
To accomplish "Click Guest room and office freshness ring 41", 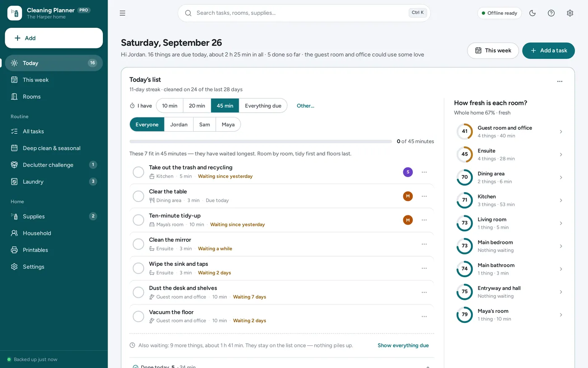I will click(465, 132).
